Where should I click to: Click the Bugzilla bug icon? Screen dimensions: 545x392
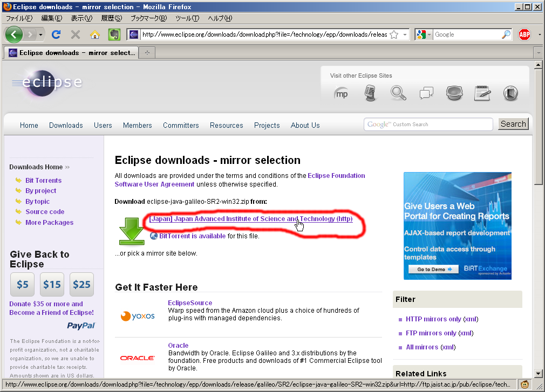tap(454, 93)
